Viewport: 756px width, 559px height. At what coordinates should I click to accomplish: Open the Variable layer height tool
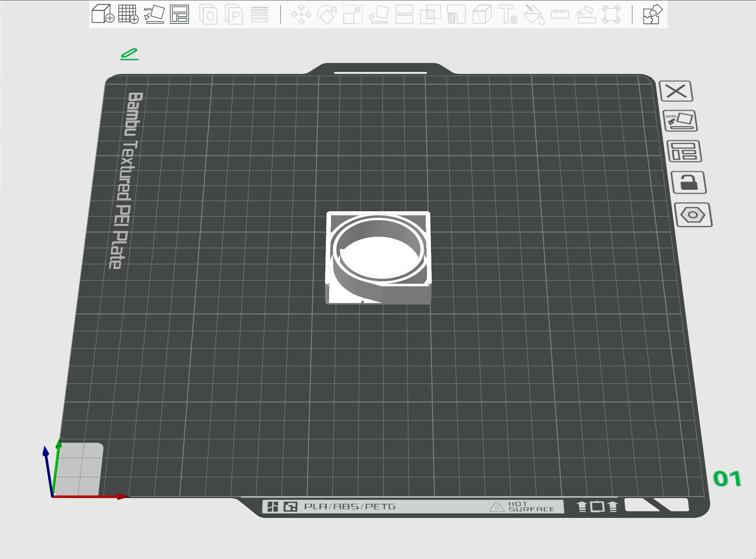(x=259, y=14)
